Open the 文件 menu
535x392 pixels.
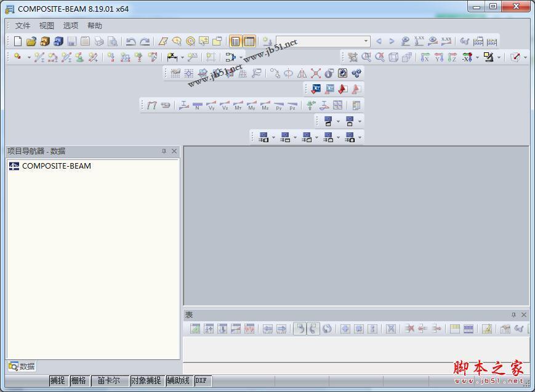pos(23,26)
